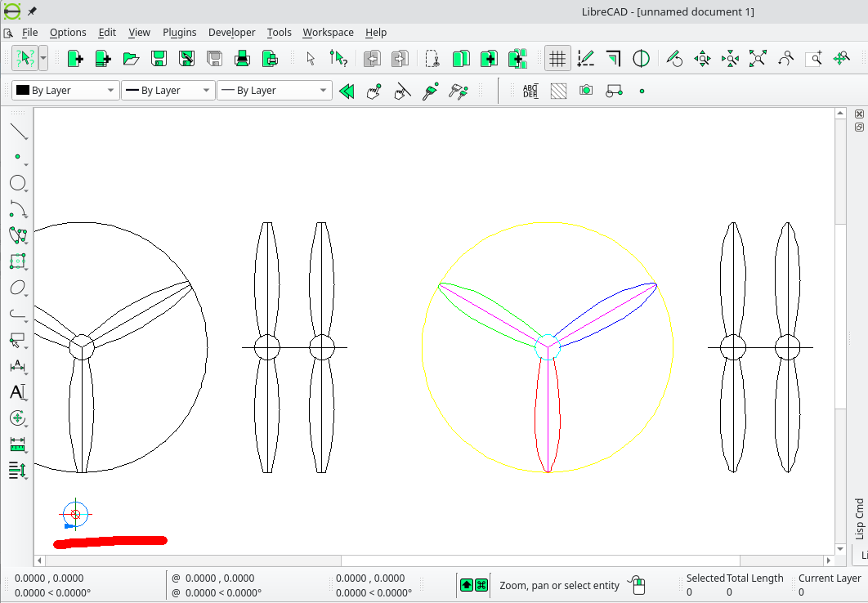
Task: Choose the Ellipse tool in left toolbar
Action: click(18, 288)
